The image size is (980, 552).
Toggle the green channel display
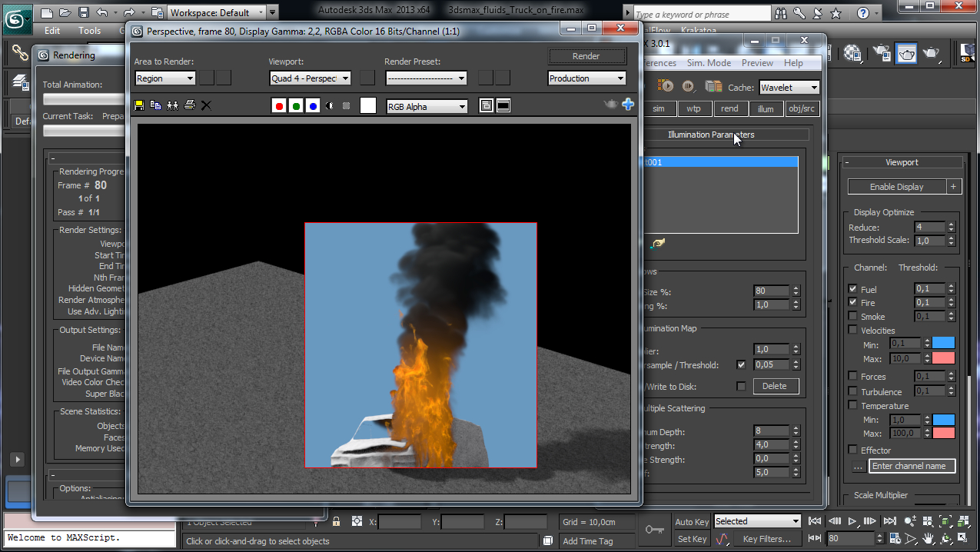296,106
